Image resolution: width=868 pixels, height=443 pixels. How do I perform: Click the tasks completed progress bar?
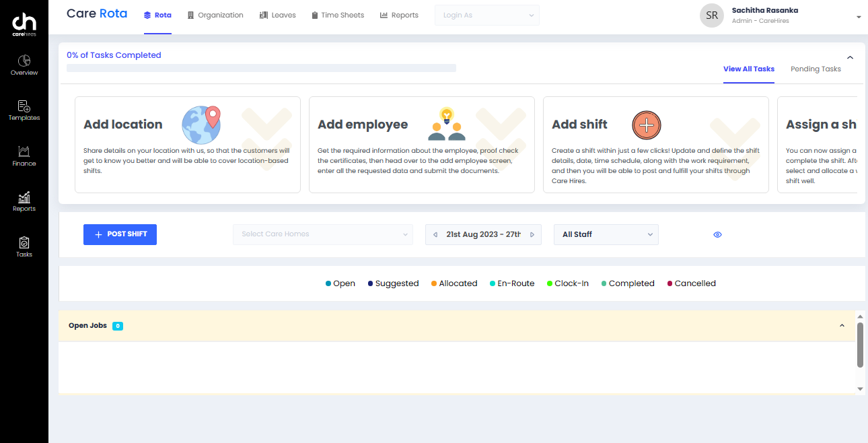click(x=261, y=68)
